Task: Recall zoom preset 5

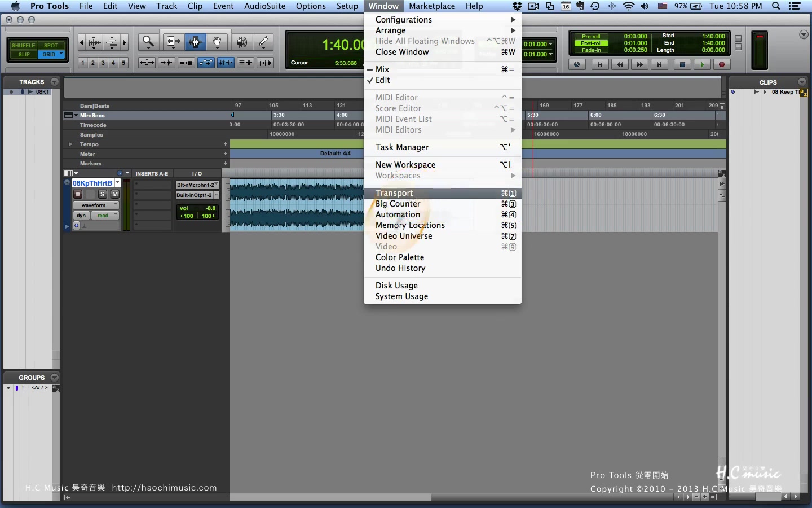Action: [x=123, y=63]
